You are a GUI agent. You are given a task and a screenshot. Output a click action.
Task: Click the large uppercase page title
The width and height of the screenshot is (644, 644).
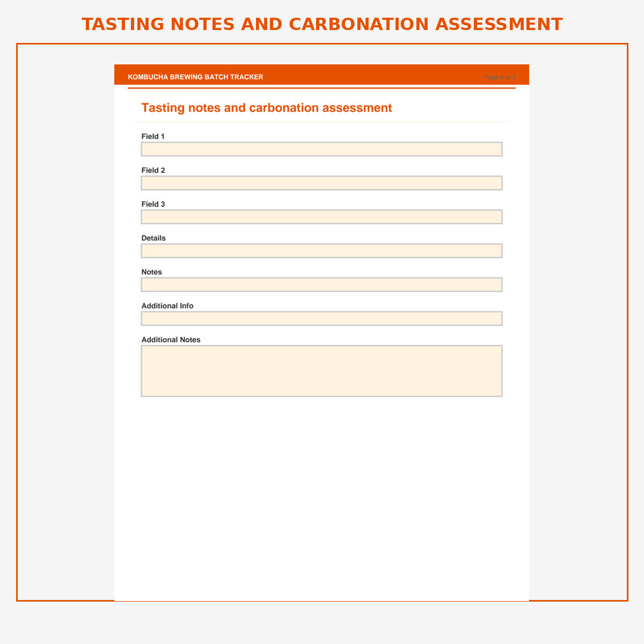point(322,24)
